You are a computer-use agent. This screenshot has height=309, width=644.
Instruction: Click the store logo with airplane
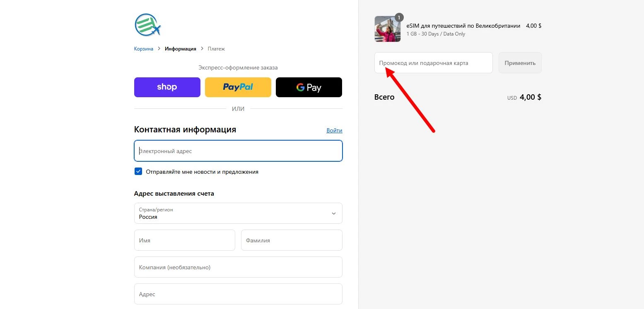coord(147,25)
